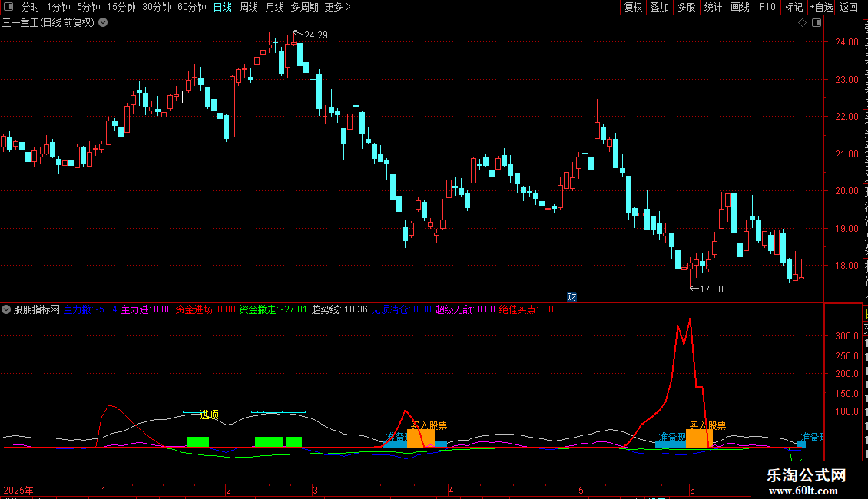Open the 多股 multi-stock view
This screenshot has width=868, height=499.
[687, 7]
